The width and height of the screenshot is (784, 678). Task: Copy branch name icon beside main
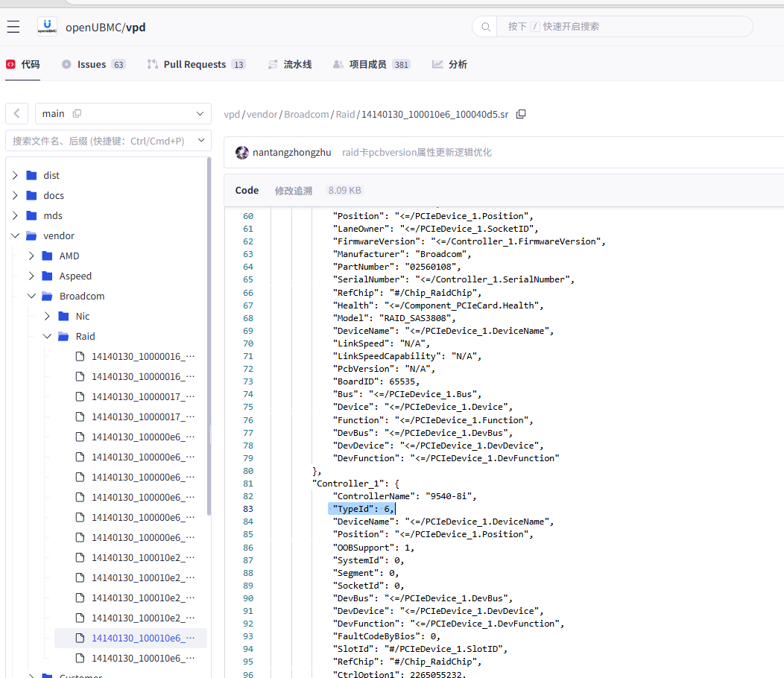(77, 113)
